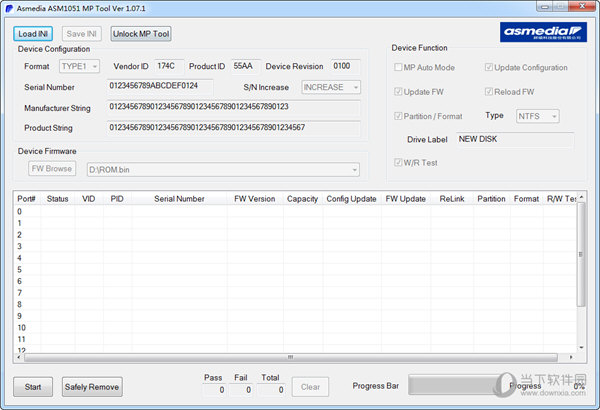Click the FW Version column header
The image size is (600, 410).
click(255, 199)
